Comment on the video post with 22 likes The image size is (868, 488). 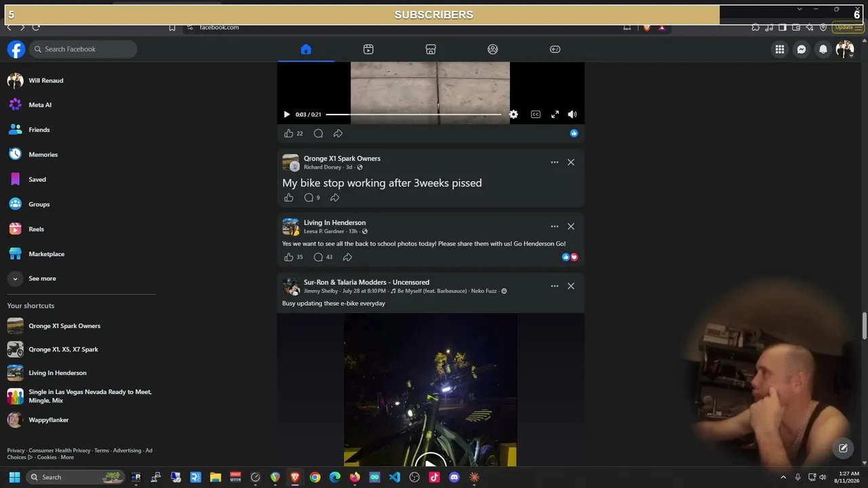point(318,134)
